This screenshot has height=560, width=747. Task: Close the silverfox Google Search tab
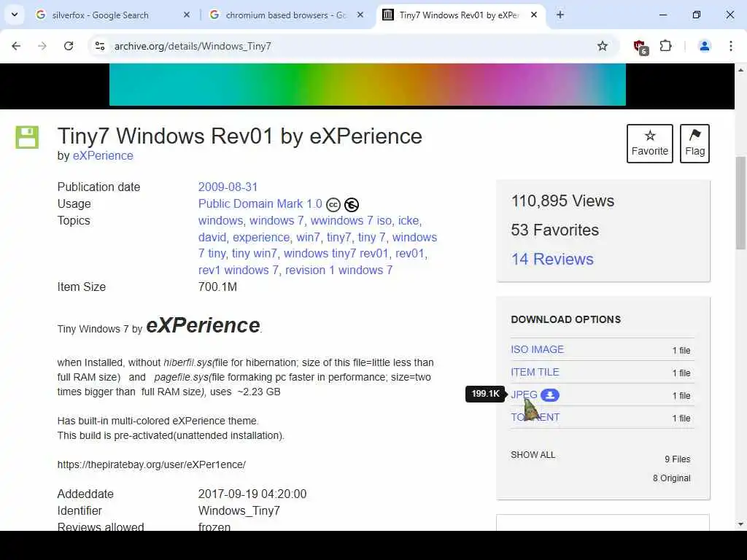coord(187,15)
